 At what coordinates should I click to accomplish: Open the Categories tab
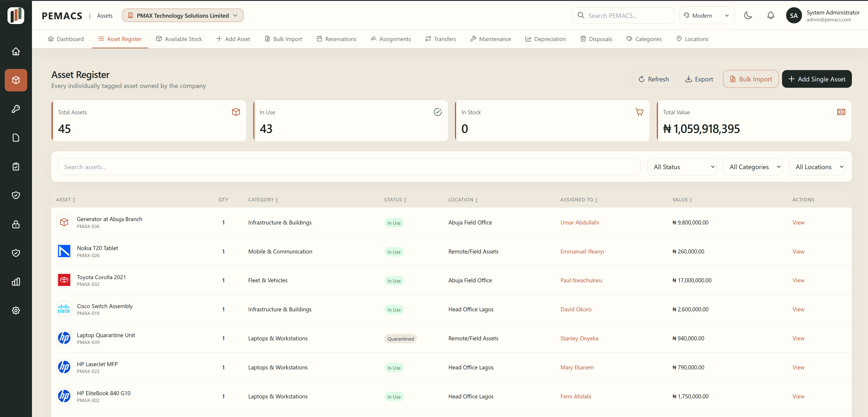[x=644, y=39]
